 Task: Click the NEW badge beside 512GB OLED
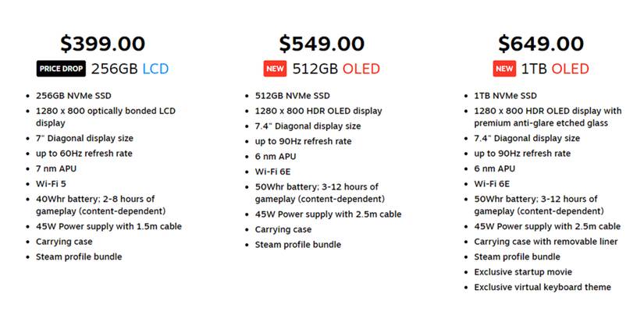coord(275,69)
